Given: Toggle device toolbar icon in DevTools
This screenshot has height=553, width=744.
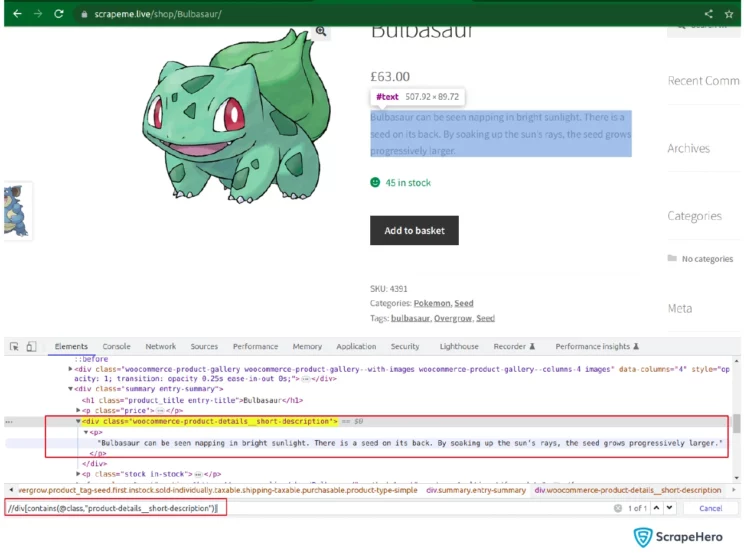Looking at the screenshot, I should 31,347.
